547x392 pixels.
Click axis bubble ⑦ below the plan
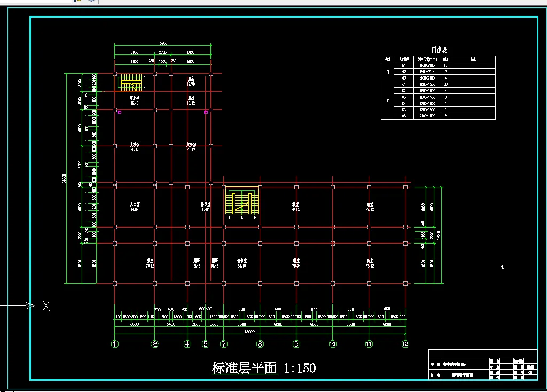click(224, 344)
